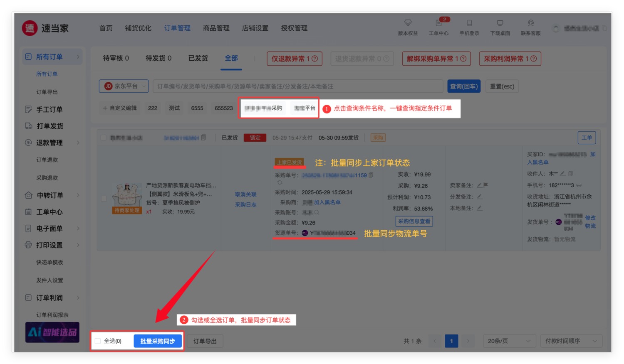Screen dimensions: 624x364
Task: Check the order row header checkbox
Action: click(103, 138)
